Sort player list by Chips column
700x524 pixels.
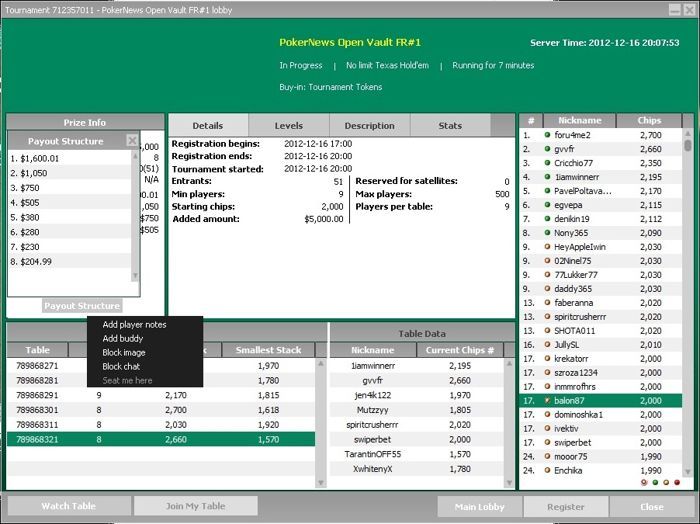(x=649, y=121)
